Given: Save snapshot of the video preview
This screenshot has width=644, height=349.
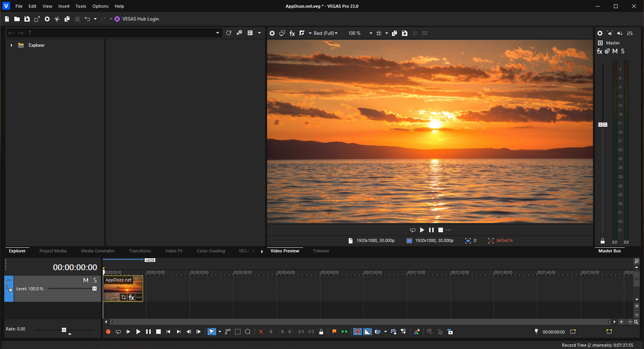Looking at the screenshot, I should pos(404,33).
